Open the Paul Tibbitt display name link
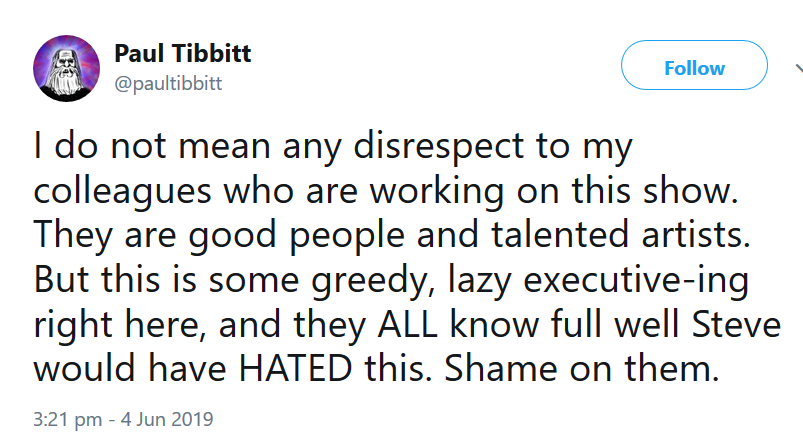Viewport: 803px width, 445px height. click(182, 53)
